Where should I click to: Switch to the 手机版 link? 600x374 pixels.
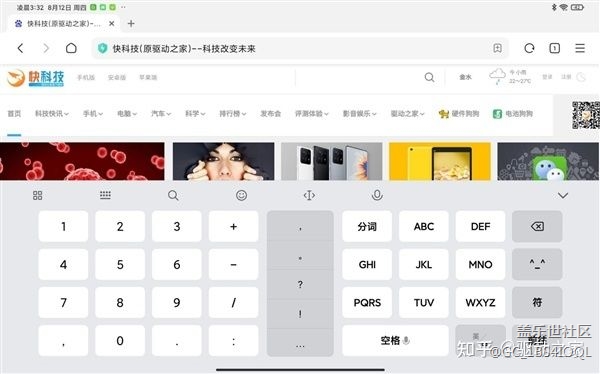tap(86, 77)
